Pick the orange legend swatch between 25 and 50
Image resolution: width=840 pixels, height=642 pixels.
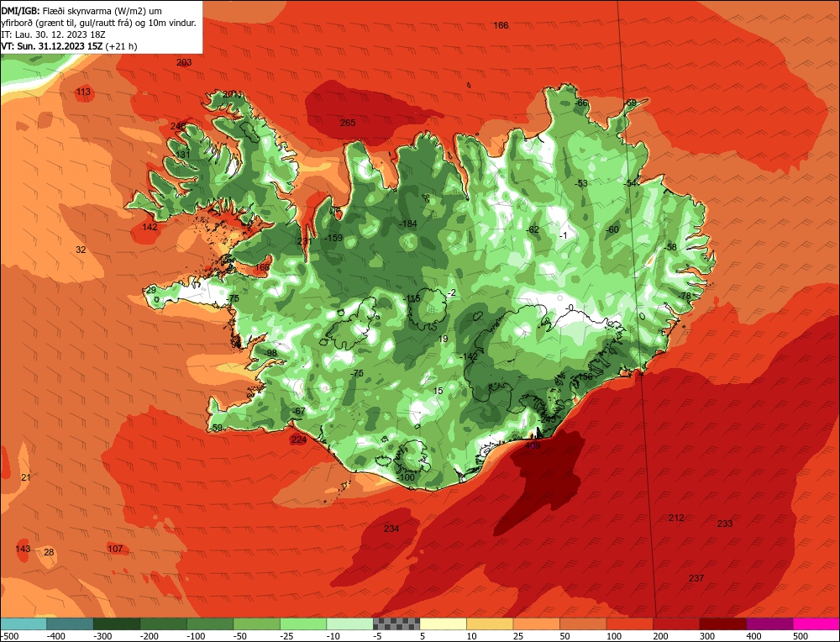pos(536,624)
